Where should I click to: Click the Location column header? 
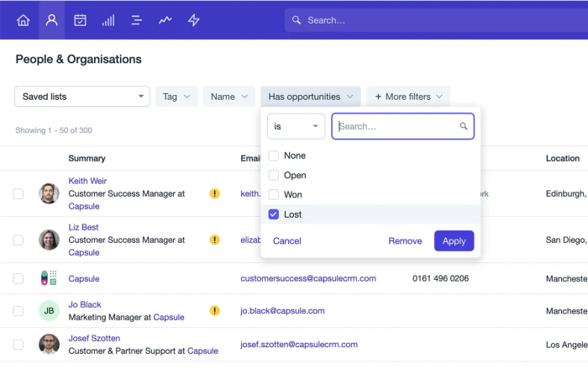coord(563,158)
